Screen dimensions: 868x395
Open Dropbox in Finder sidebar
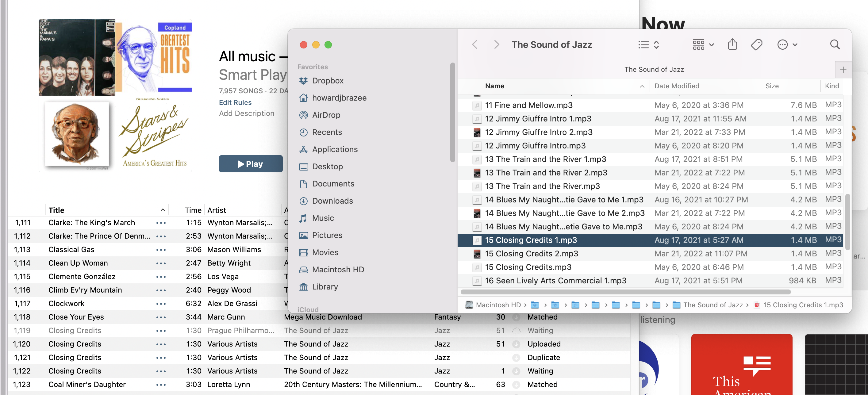pos(328,81)
